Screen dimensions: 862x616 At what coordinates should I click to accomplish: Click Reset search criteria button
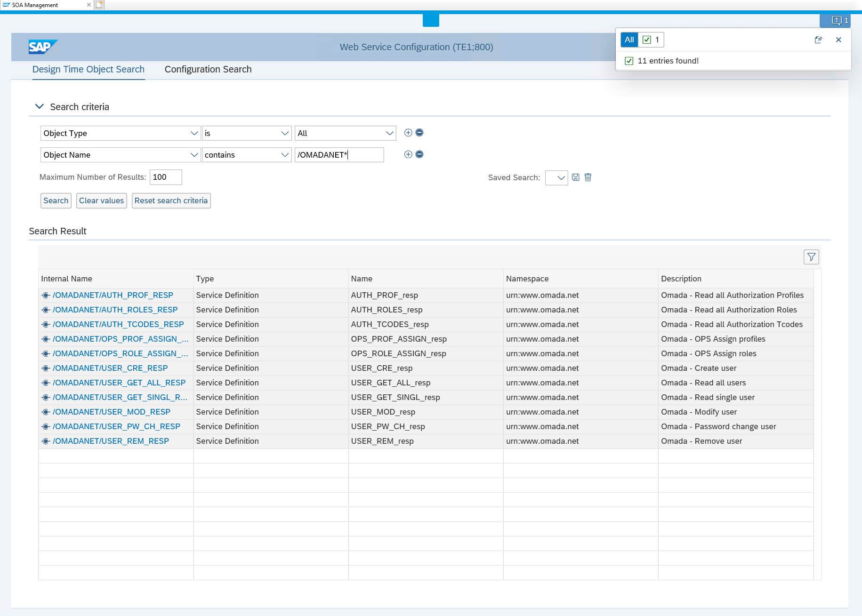coord(171,200)
